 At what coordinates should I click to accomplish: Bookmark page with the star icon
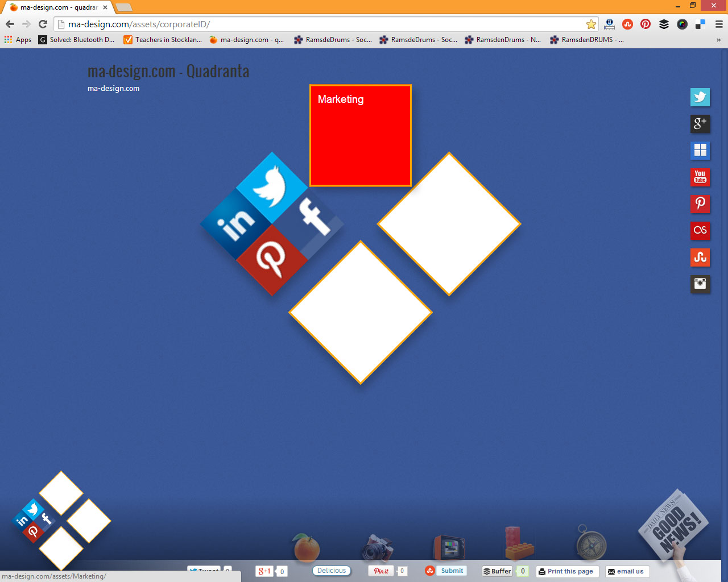click(x=591, y=24)
